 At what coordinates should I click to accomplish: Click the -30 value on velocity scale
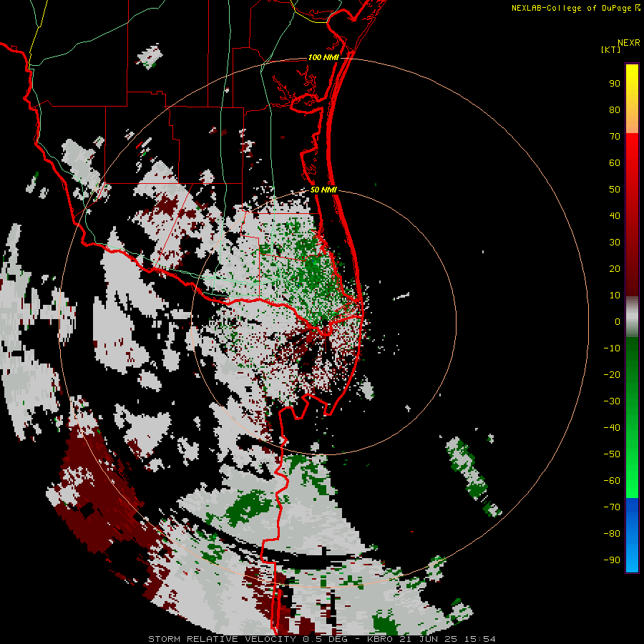coord(612,401)
